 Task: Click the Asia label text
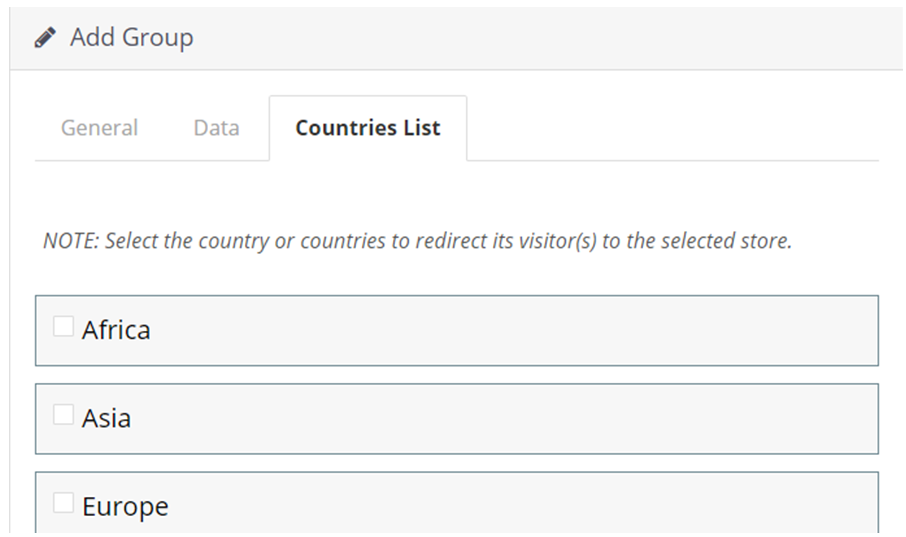click(106, 419)
